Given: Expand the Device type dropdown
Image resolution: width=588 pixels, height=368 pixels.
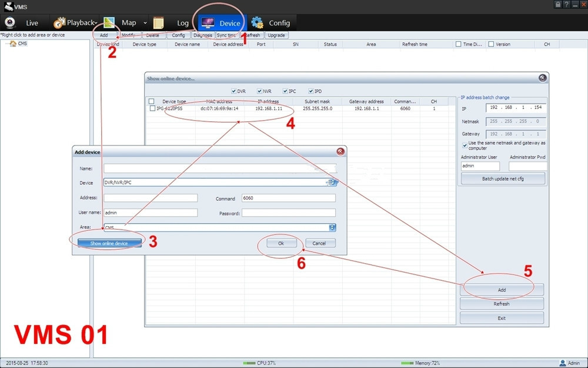Looking at the screenshot, I should 332,183.
